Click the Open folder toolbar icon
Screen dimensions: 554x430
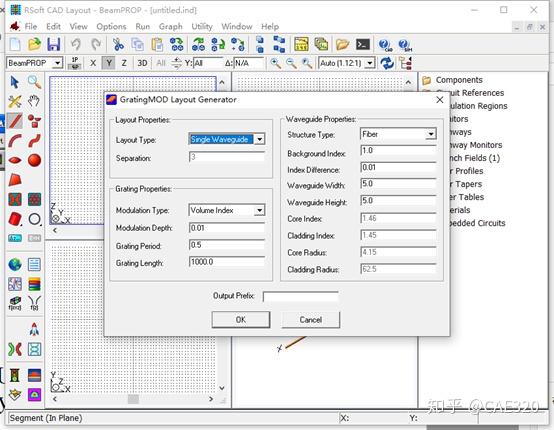point(34,44)
